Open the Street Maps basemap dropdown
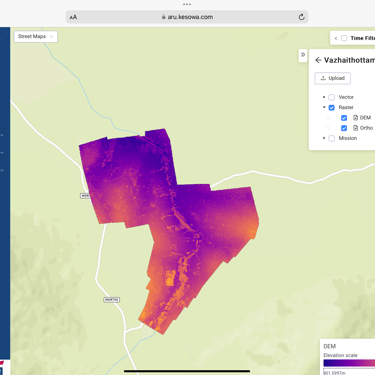Image resolution: width=375 pixels, height=375 pixels. tap(36, 36)
